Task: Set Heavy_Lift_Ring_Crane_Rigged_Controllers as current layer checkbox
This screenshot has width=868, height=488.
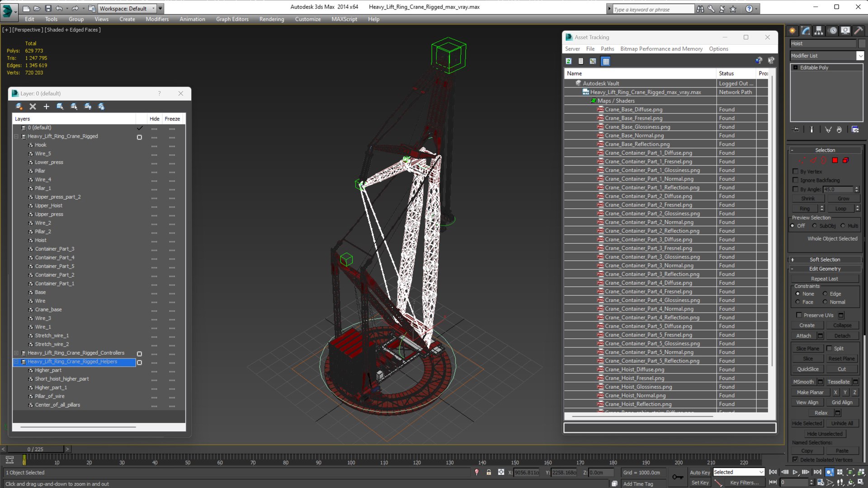Action: [139, 354]
